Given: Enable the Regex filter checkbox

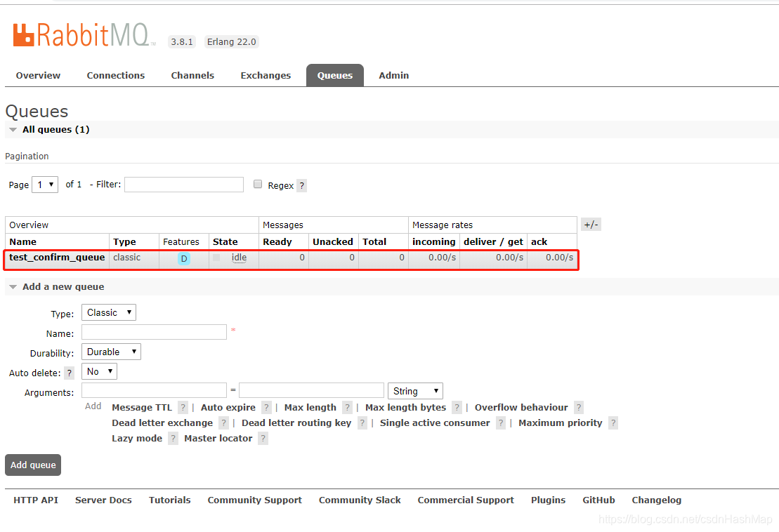Looking at the screenshot, I should point(258,184).
